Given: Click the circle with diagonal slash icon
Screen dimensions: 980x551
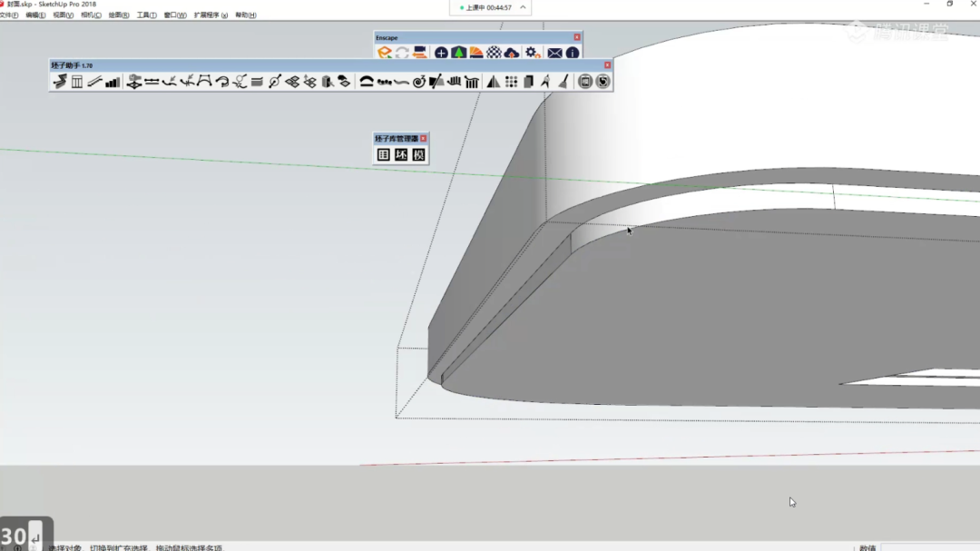Looking at the screenshot, I should pyautogui.click(x=274, y=82).
